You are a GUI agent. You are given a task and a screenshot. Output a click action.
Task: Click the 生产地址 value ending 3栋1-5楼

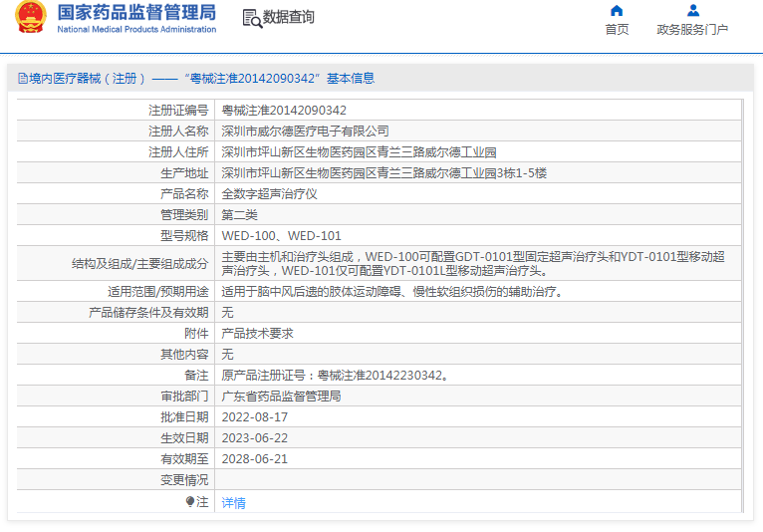[x=383, y=173]
